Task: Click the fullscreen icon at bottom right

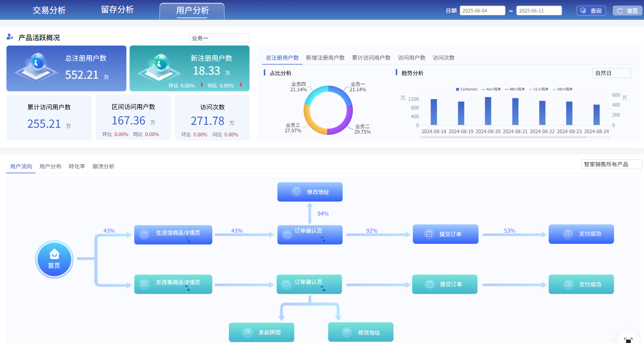Action: click(628, 340)
